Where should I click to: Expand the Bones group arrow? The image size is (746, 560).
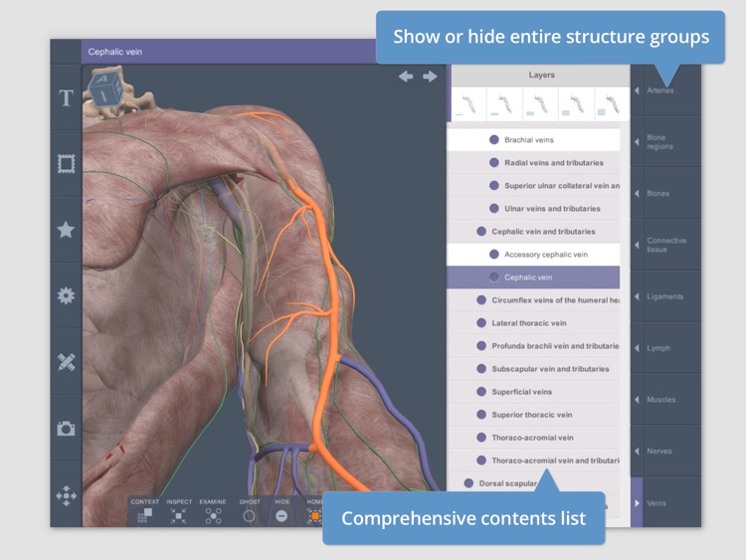(x=637, y=193)
